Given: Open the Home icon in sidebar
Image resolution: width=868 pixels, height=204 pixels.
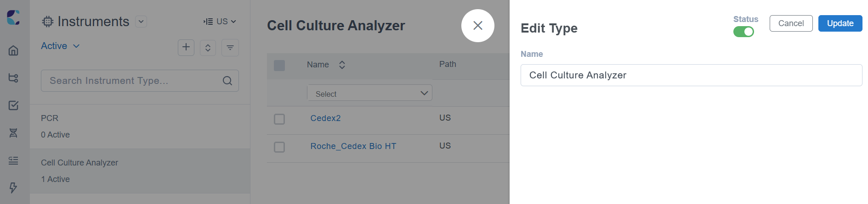Looking at the screenshot, I should [x=13, y=50].
